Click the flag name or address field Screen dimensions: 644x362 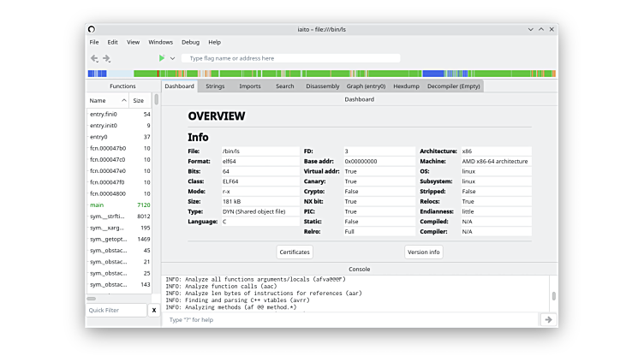point(291,58)
